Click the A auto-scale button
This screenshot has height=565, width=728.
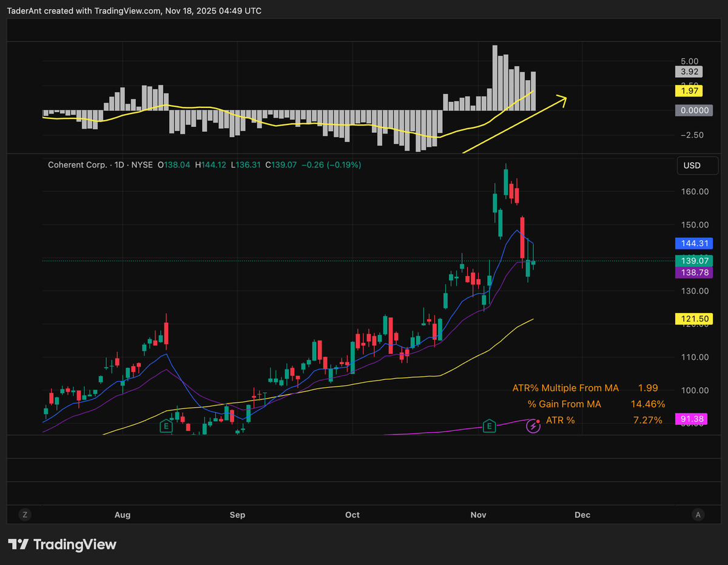(698, 515)
